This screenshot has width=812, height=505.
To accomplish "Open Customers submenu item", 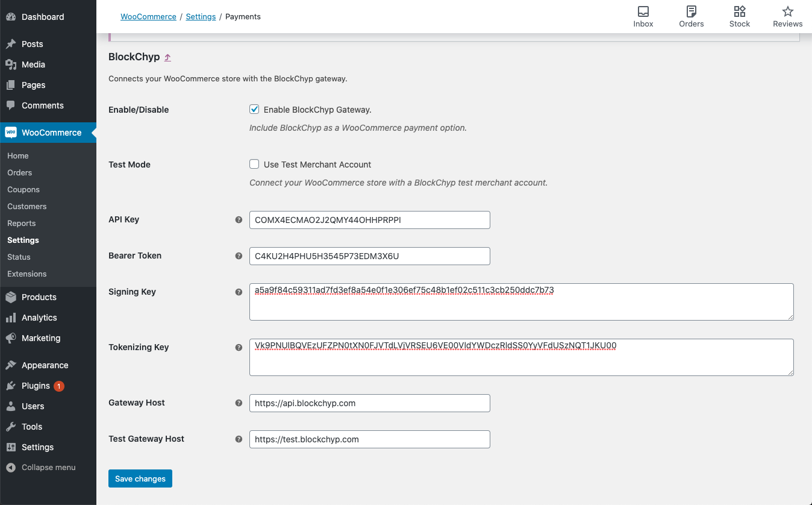I will tap(27, 206).
